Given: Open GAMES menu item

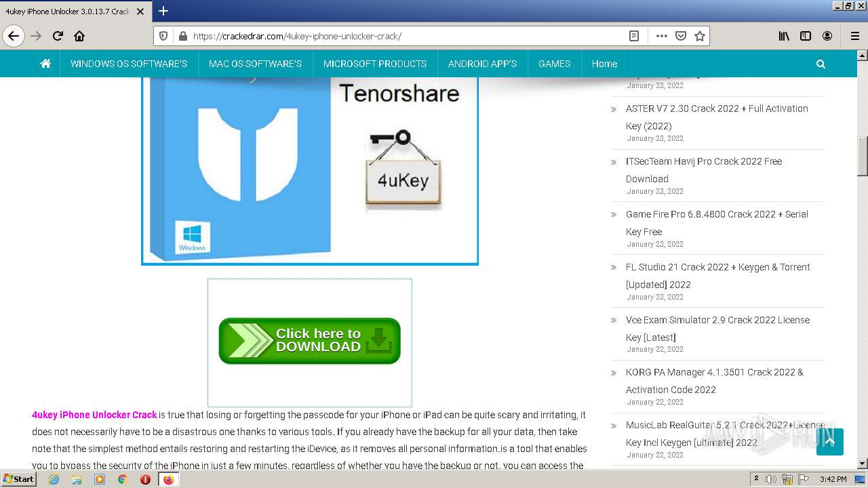Looking at the screenshot, I should (x=554, y=64).
